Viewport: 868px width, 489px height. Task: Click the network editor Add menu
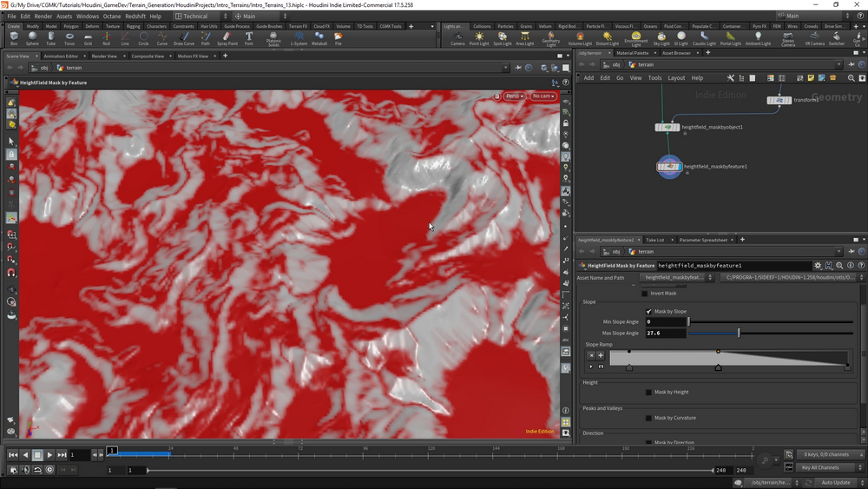[x=589, y=78]
